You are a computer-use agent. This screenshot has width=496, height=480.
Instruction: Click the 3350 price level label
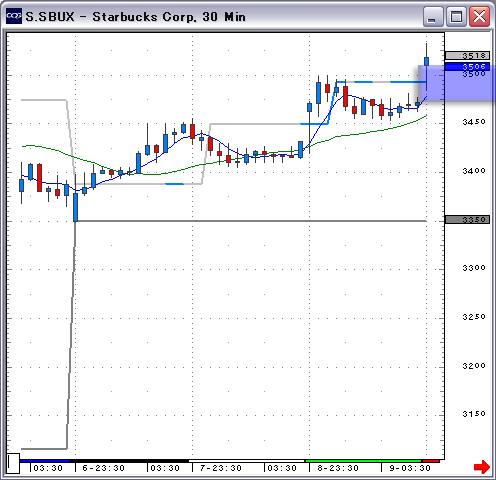467,219
